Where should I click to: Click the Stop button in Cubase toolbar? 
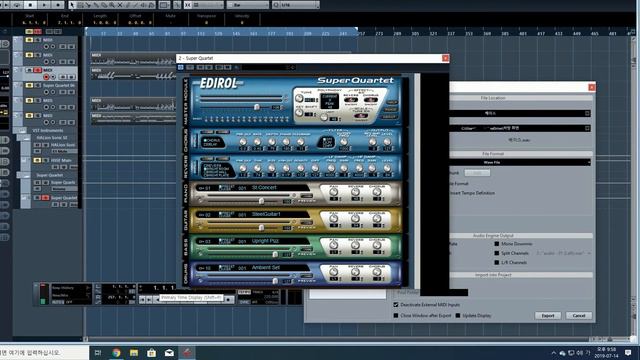[30, 5]
